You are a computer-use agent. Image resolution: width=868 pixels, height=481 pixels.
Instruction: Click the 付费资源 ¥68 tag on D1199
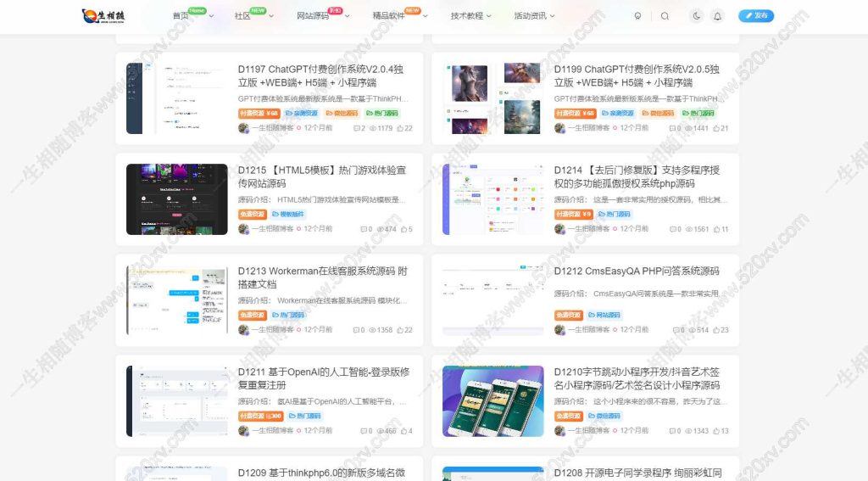(575, 113)
